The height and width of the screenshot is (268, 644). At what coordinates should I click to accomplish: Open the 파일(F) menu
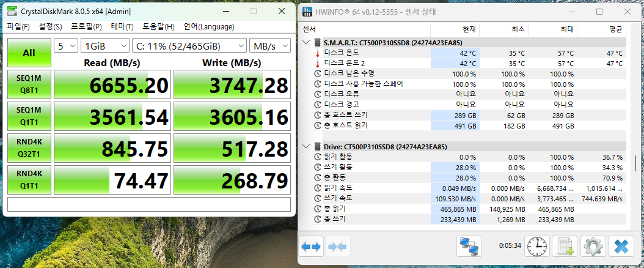tap(18, 27)
